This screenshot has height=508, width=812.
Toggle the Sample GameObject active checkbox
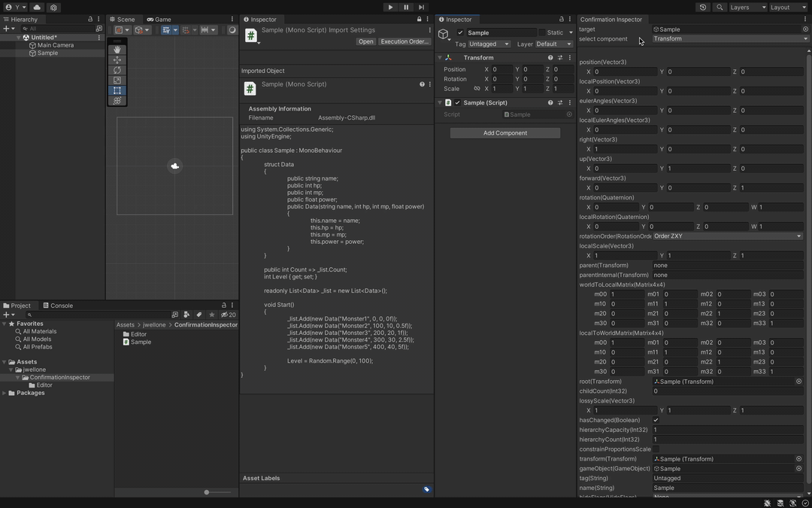[x=460, y=32]
